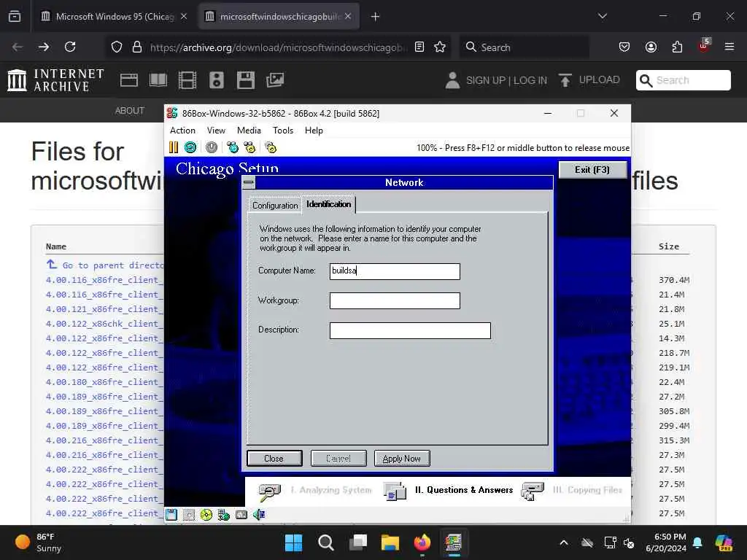Image resolution: width=747 pixels, height=560 pixels.
Task: Open the weather widget showing 86°F Sunny
Action: point(38,542)
